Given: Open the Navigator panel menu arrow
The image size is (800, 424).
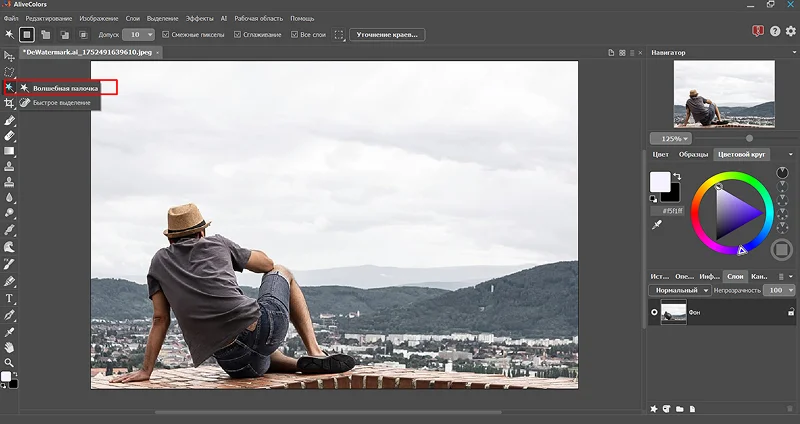Looking at the screenshot, I should pos(793,53).
